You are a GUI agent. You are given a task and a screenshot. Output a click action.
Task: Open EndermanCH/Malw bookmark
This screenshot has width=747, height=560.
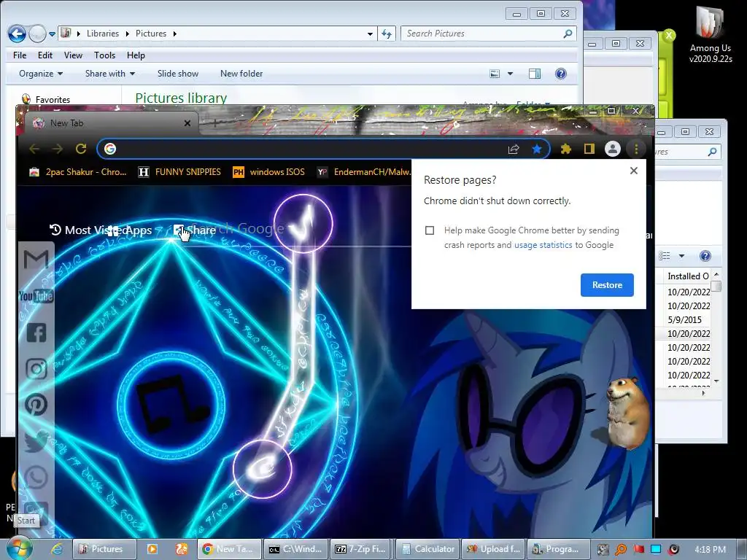[364, 172]
